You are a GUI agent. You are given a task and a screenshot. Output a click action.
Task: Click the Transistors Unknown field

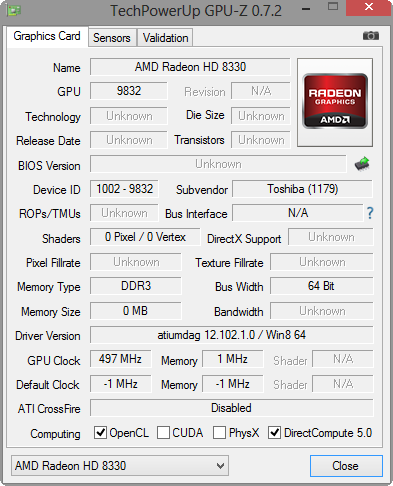(x=261, y=140)
